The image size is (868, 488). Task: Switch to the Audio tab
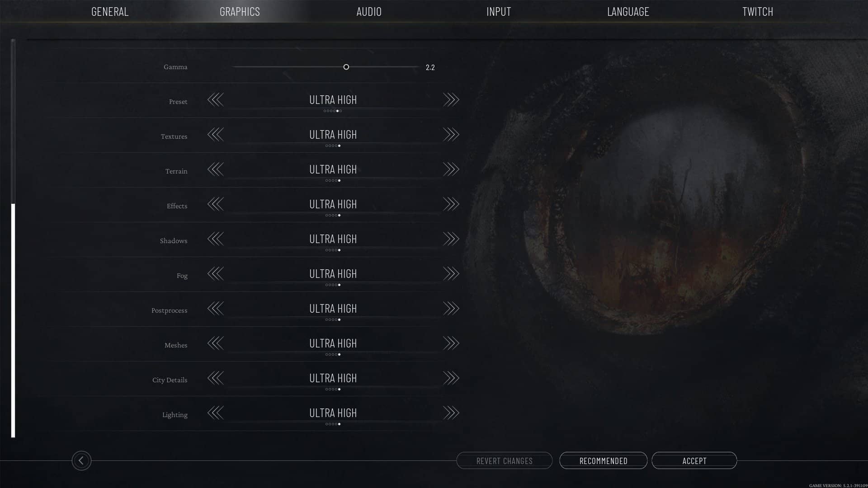coord(369,11)
